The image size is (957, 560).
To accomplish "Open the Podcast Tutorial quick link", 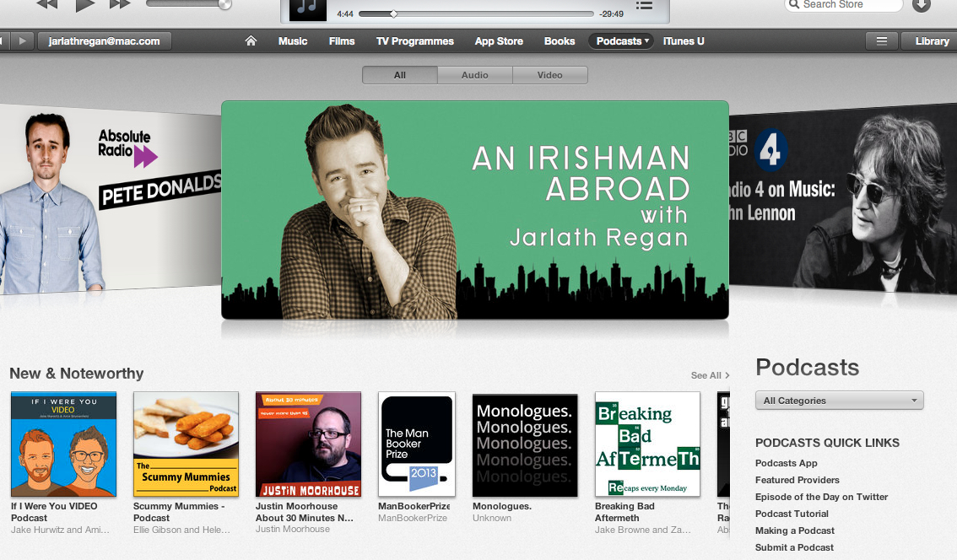I will pyautogui.click(x=792, y=514).
